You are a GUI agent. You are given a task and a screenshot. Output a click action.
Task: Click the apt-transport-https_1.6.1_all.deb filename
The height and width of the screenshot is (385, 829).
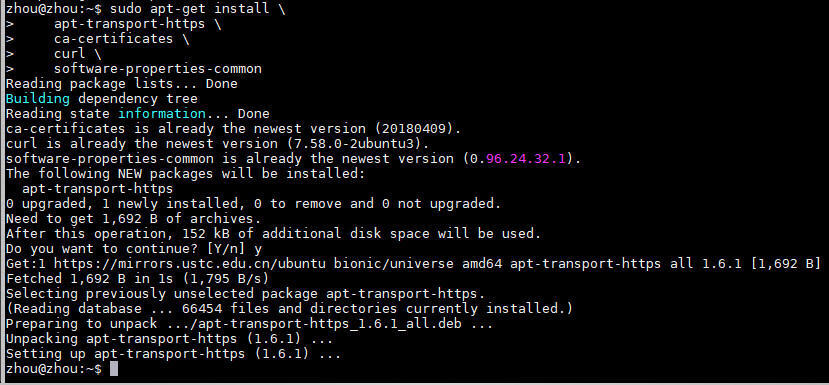(320, 324)
